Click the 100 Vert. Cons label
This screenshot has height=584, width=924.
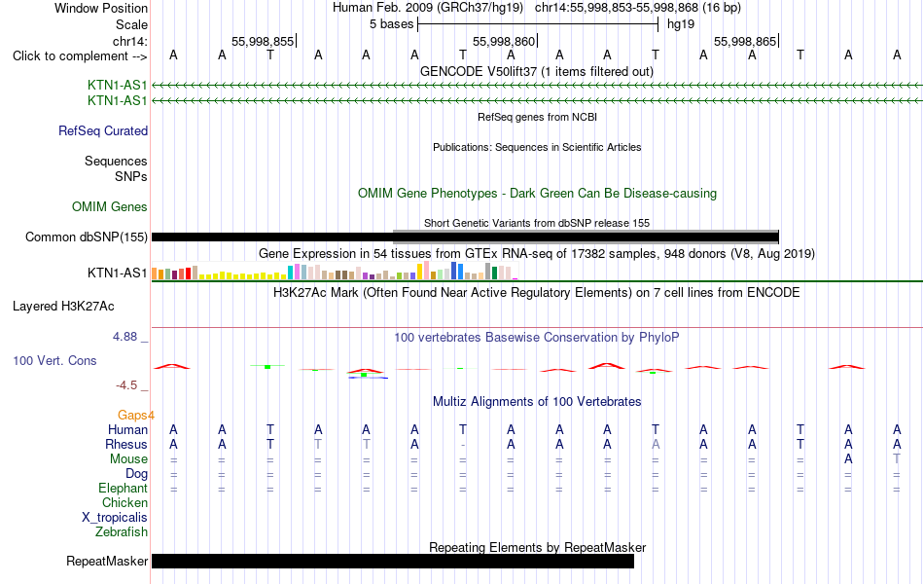[x=54, y=360]
